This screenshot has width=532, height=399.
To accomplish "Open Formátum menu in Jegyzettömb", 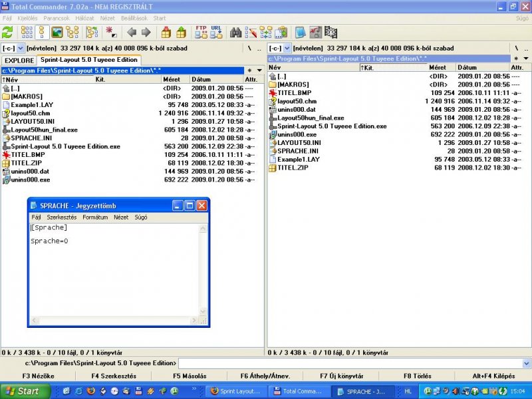I will (95, 217).
